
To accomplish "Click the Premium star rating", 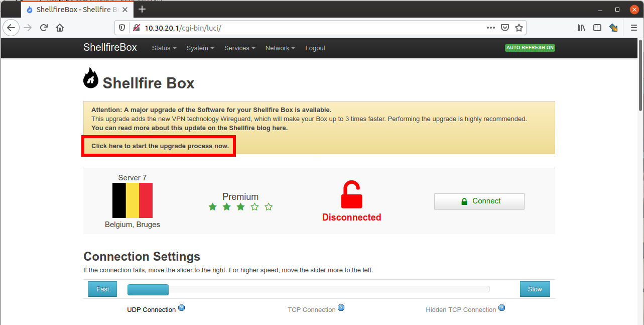I will click(x=240, y=207).
